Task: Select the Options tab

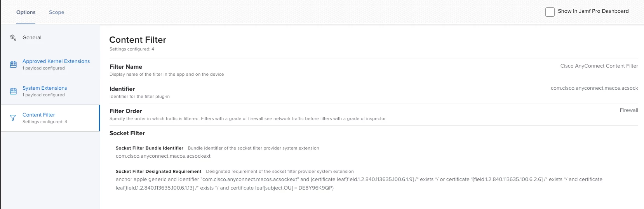Action: pyautogui.click(x=26, y=12)
